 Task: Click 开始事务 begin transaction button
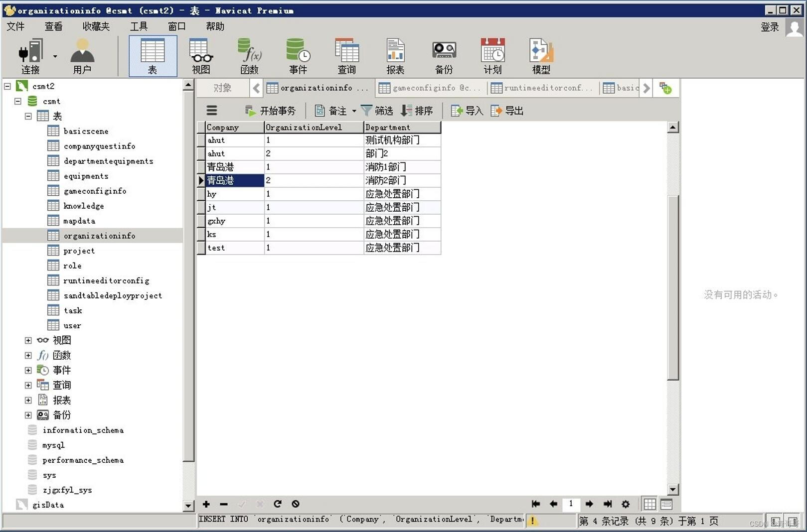(270, 111)
